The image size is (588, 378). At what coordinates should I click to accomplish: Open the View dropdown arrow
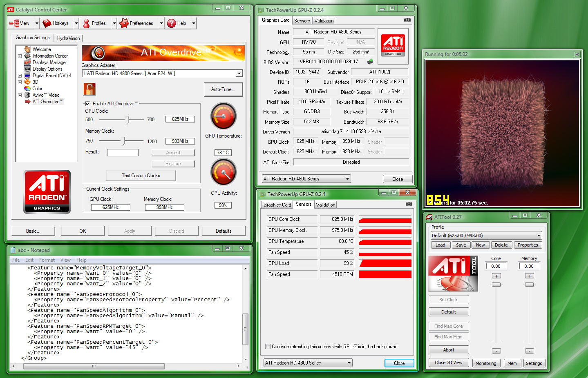click(x=37, y=23)
